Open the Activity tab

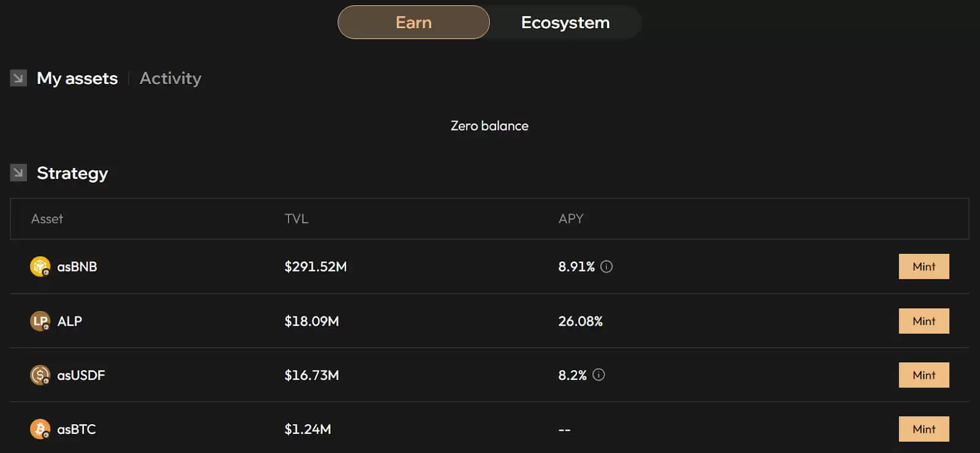tap(170, 78)
